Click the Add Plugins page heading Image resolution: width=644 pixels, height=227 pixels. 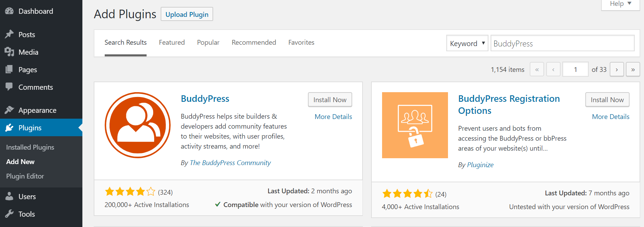click(125, 14)
